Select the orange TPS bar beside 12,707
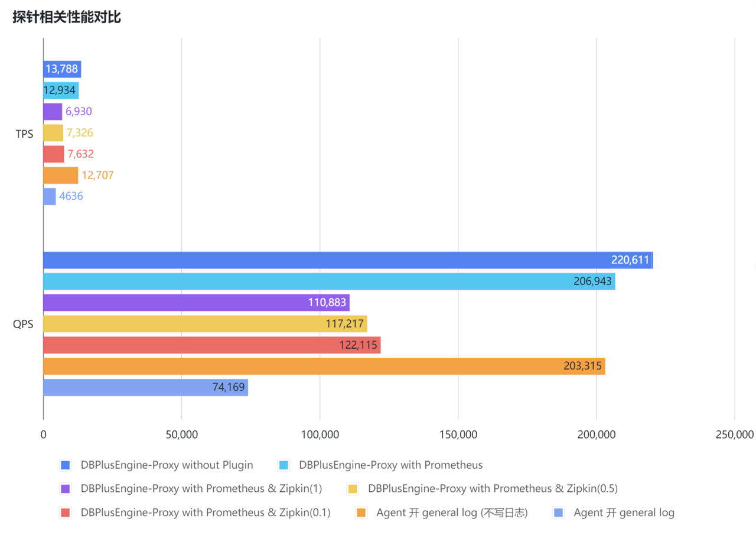This screenshot has width=756, height=535. [x=60, y=176]
